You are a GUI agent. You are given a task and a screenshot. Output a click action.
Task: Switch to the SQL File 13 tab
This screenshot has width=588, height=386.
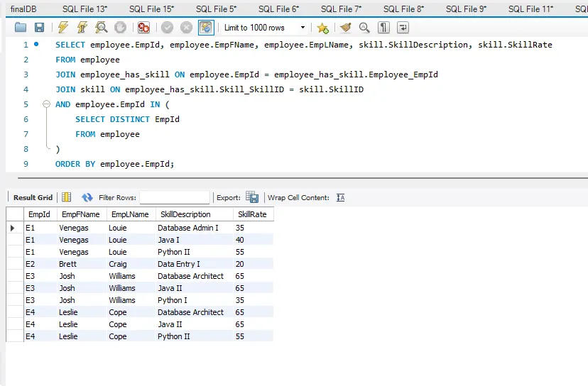pos(85,9)
